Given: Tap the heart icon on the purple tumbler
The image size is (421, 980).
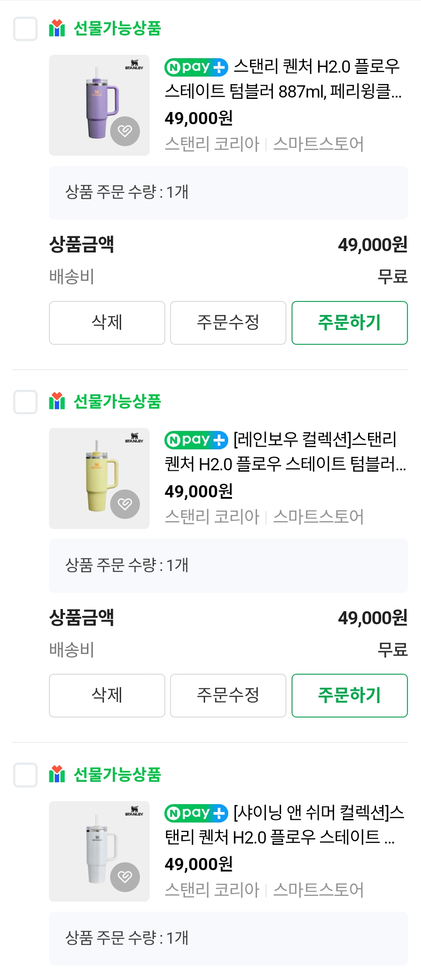Looking at the screenshot, I should click(x=125, y=131).
